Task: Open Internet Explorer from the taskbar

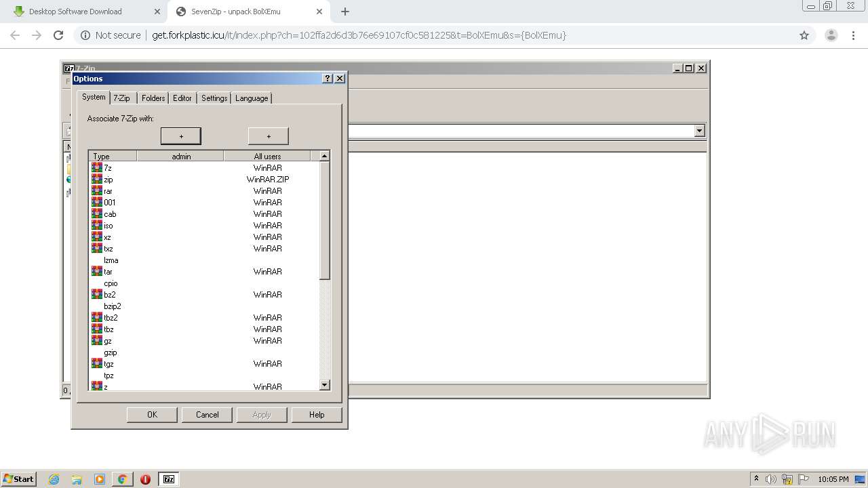Action: [x=54, y=479]
